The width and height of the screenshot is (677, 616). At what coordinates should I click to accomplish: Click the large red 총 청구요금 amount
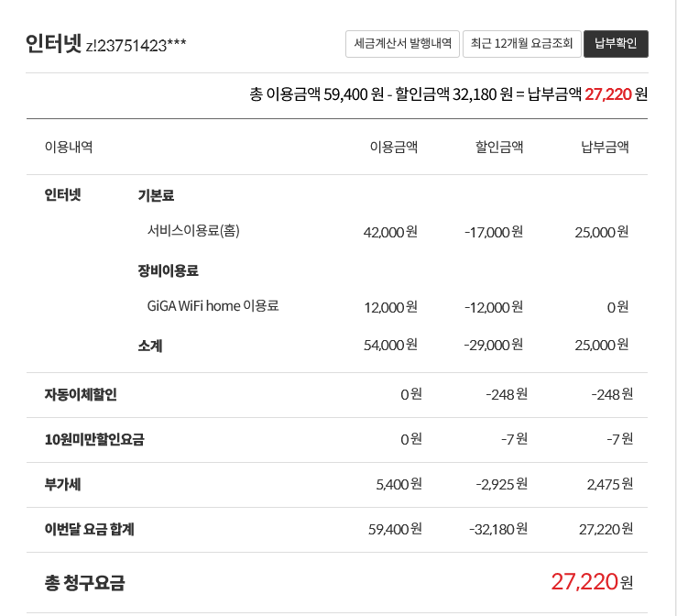click(x=584, y=581)
